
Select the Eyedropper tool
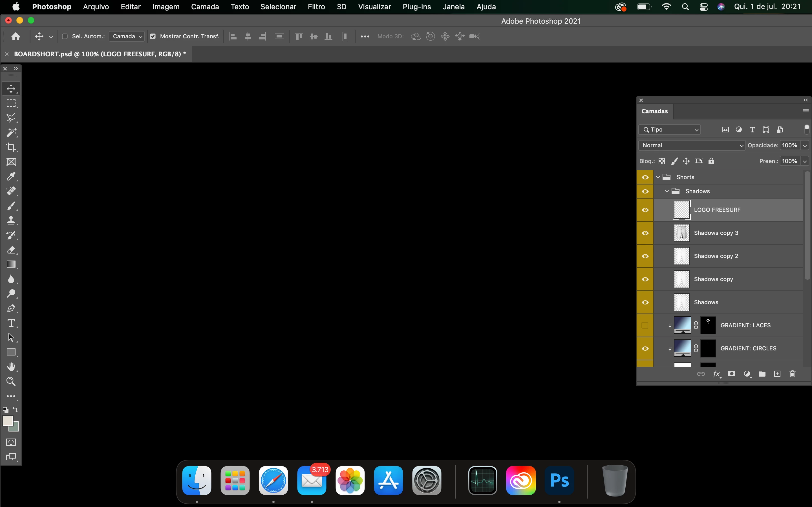tap(11, 176)
